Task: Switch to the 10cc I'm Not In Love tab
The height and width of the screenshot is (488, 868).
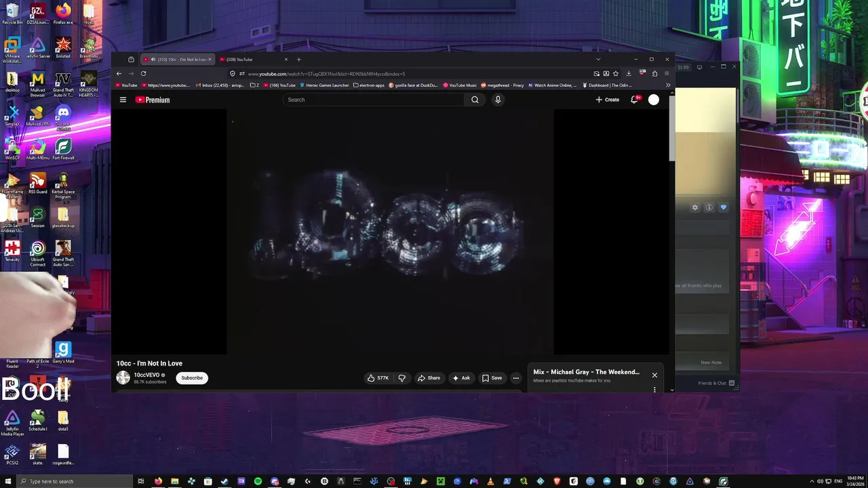Action: [176, 60]
